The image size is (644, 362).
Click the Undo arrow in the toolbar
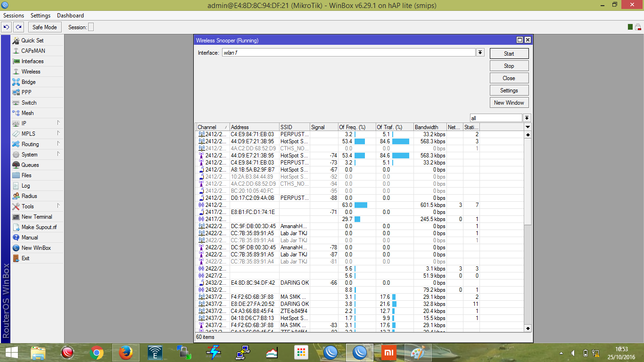pos(7,27)
